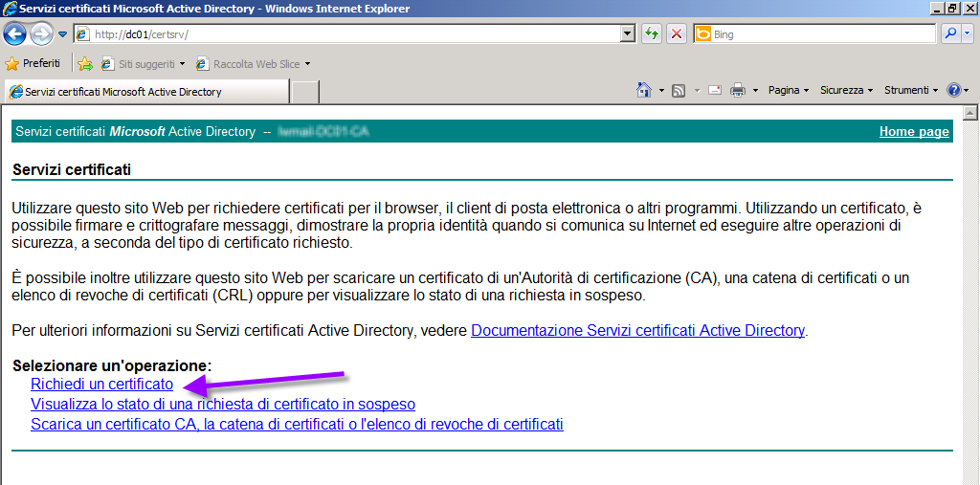Open Visualizza lo stato di una richiesta link
Image resolution: width=980 pixels, height=485 pixels.
point(223,404)
